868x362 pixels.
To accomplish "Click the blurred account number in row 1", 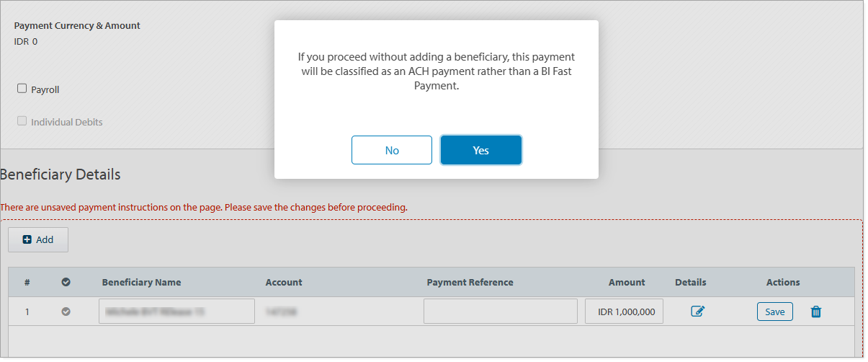I will [282, 312].
